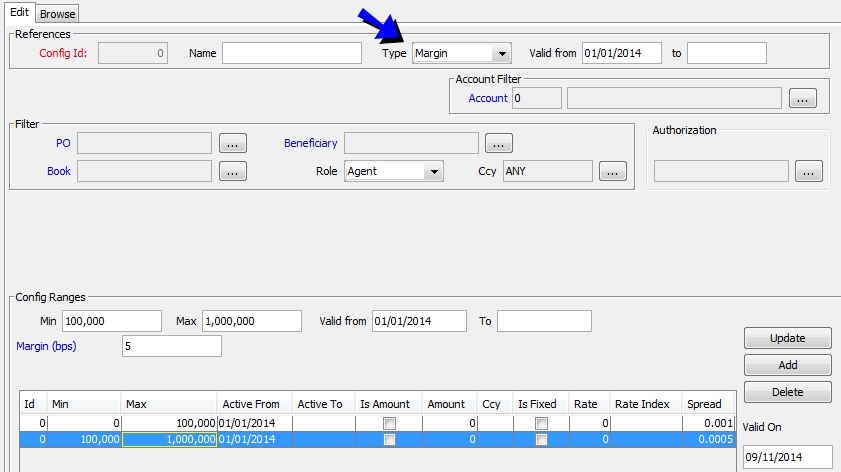
Task: Open Book browse ellipsis button
Action: 233,171
